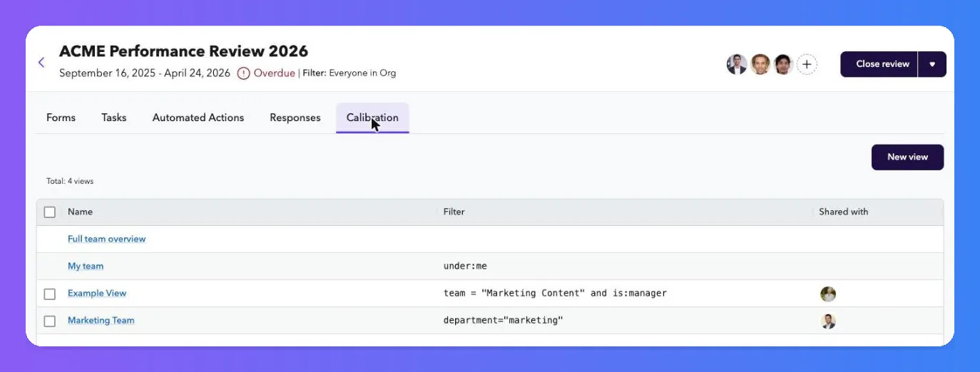Expand the Close review dropdown arrow
Screen dimensions: 980x372
pos(932,64)
